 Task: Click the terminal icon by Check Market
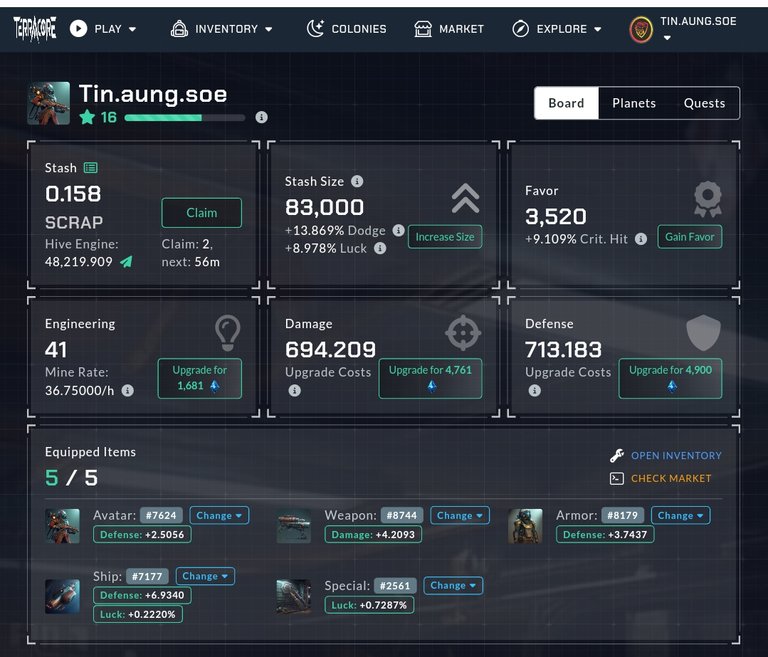click(x=617, y=478)
